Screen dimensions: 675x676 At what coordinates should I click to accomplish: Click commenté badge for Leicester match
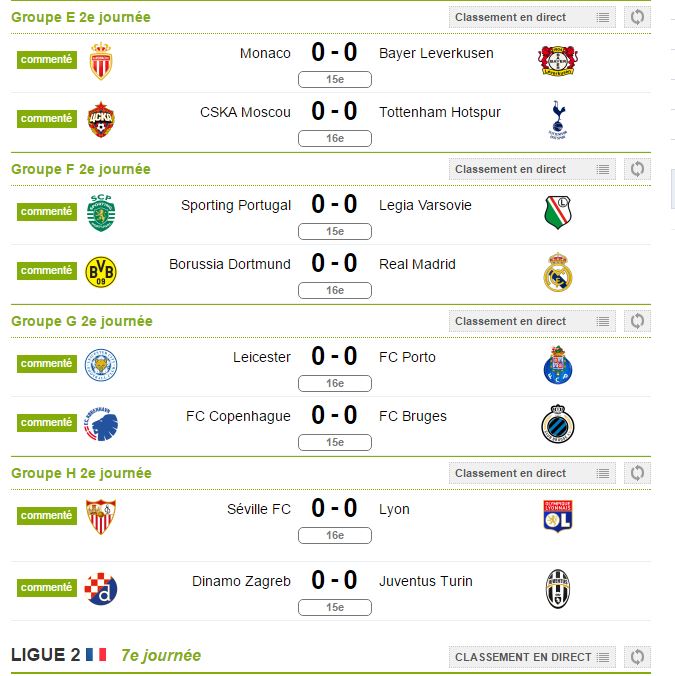coord(47,363)
